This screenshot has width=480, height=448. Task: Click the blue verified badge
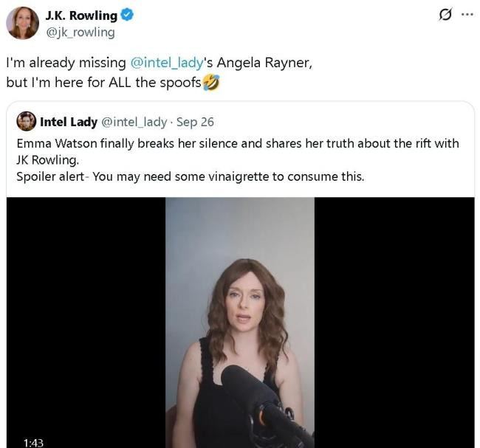pos(127,16)
